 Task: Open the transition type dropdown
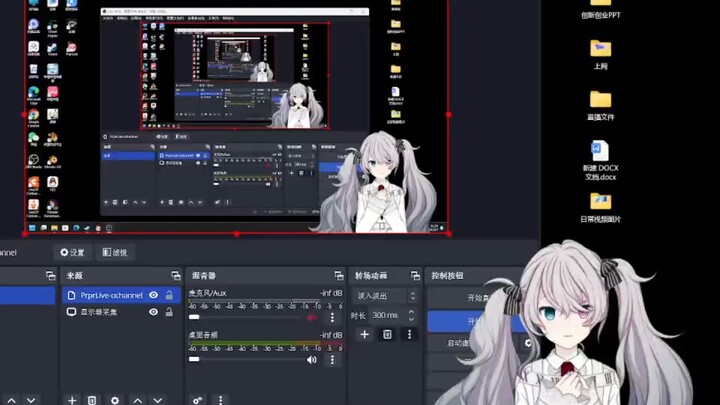[384, 296]
